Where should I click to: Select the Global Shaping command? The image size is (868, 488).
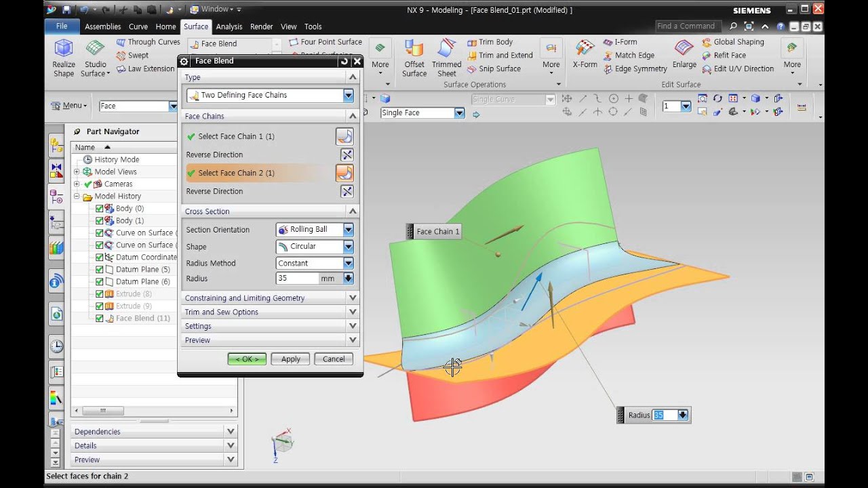[x=733, y=42]
